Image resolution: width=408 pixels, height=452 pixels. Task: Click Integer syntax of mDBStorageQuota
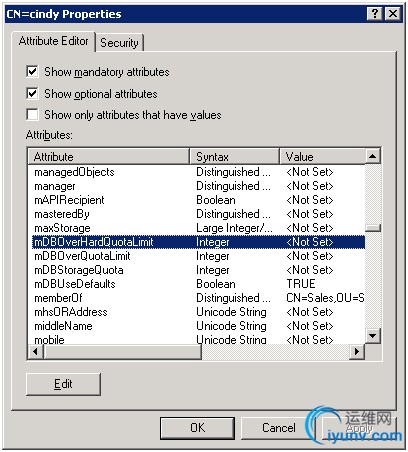tap(213, 270)
